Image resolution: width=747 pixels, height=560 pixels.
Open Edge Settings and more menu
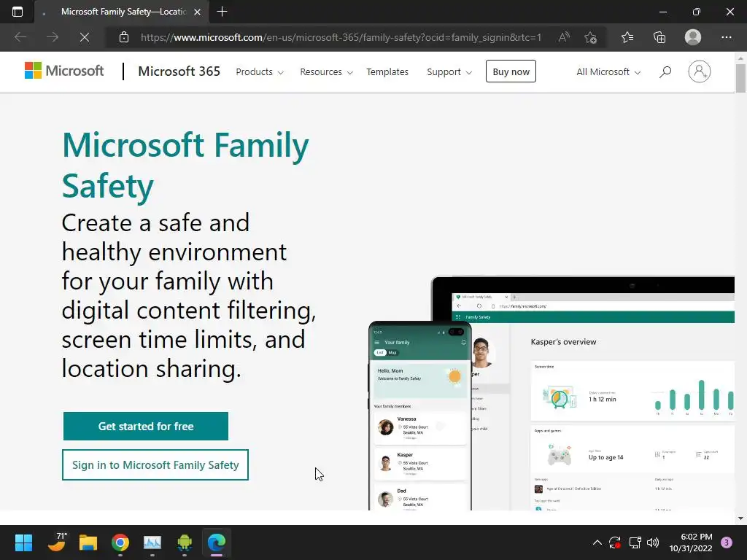pyautogui.click(x=727, y=37)
